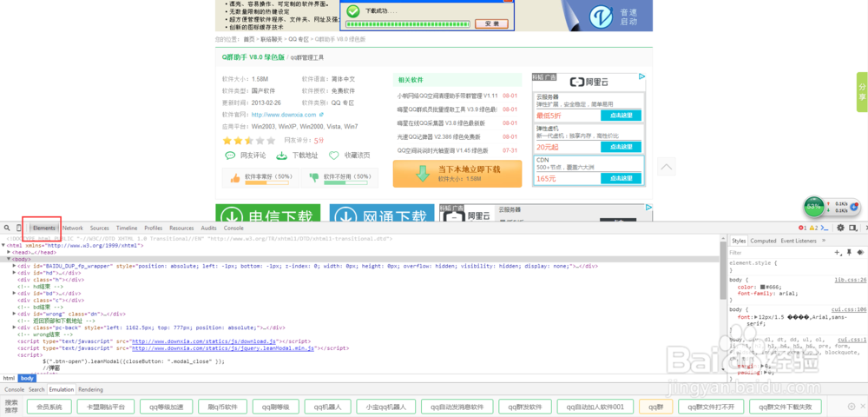Open the Profiles tab
868x417 pixels.
point(154,228)
